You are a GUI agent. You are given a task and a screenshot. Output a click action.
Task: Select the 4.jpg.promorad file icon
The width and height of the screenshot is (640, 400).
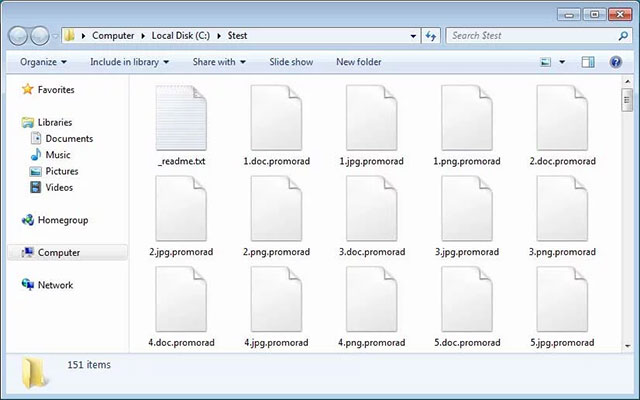click(x=276, y=299)
